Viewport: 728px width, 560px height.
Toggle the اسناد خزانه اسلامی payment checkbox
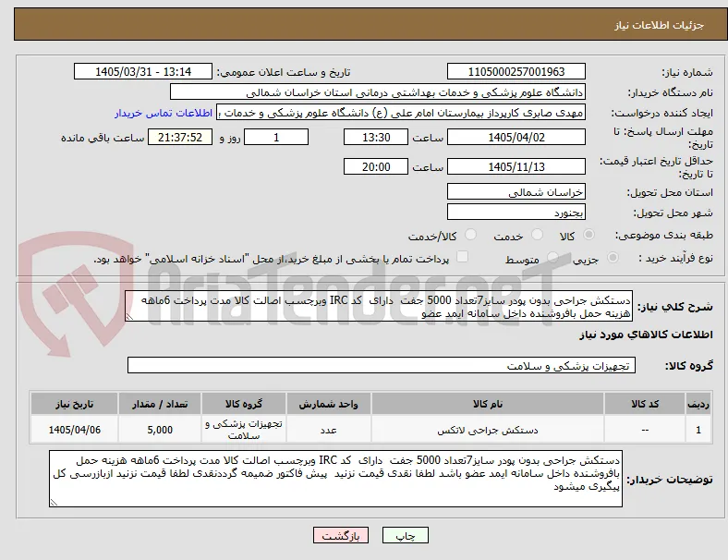tap(463, 257)
